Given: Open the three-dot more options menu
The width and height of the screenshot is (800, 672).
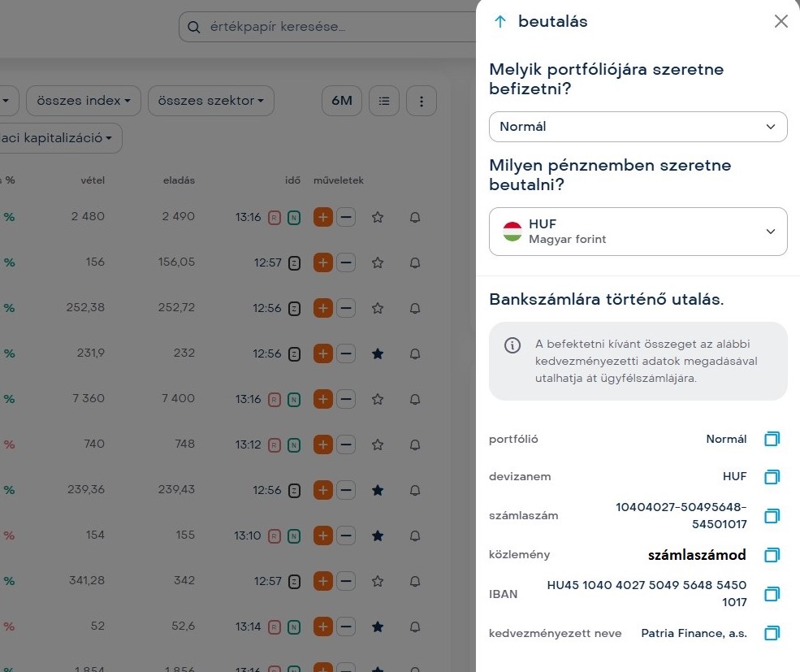Looking at the screenshot, I should (x=422, y=101).
